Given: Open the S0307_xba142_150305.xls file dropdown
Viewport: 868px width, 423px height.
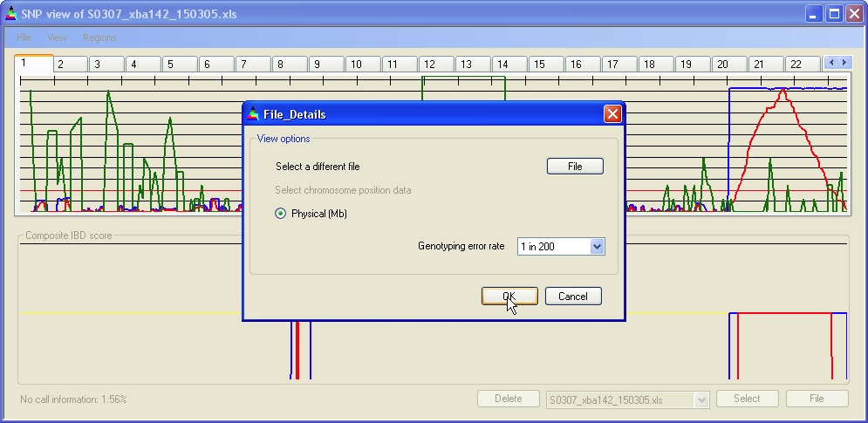Looking at the screenshot, I should [x=702, y=399].
